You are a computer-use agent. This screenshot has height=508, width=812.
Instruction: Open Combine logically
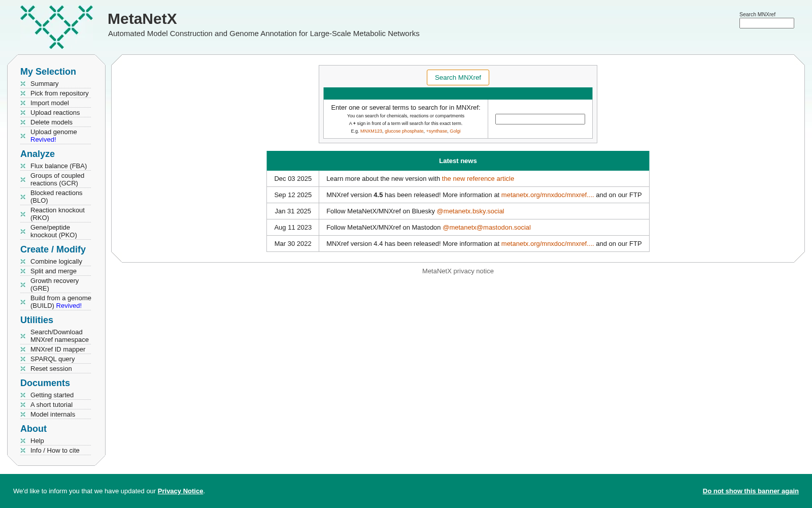click(56, 262)
